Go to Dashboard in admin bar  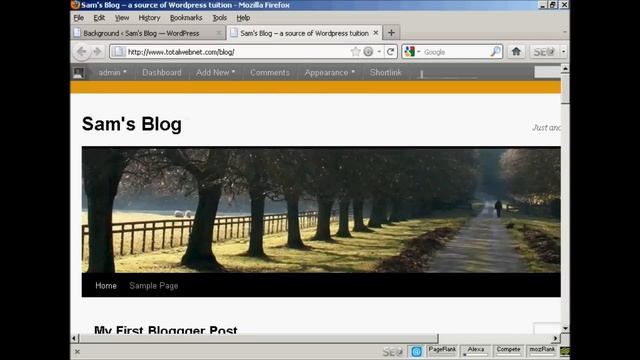pos(162,72)
